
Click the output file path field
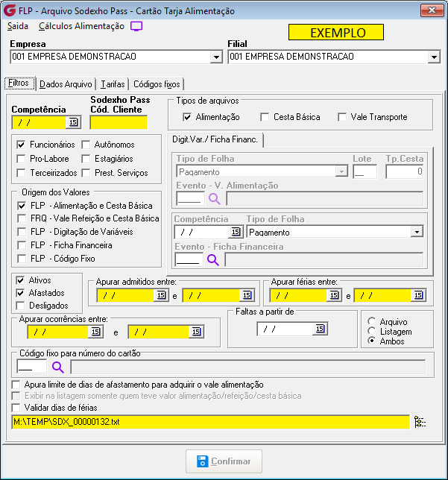point(211,422)
